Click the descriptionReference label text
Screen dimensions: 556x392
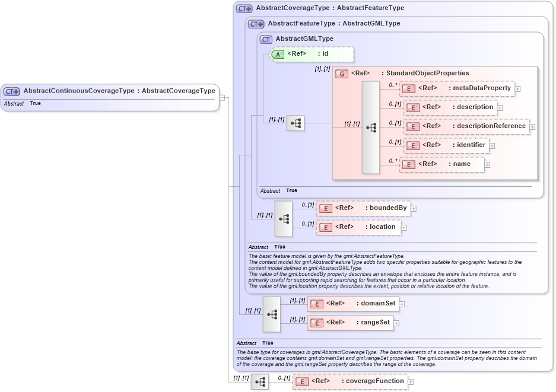(x=491, y=126)
